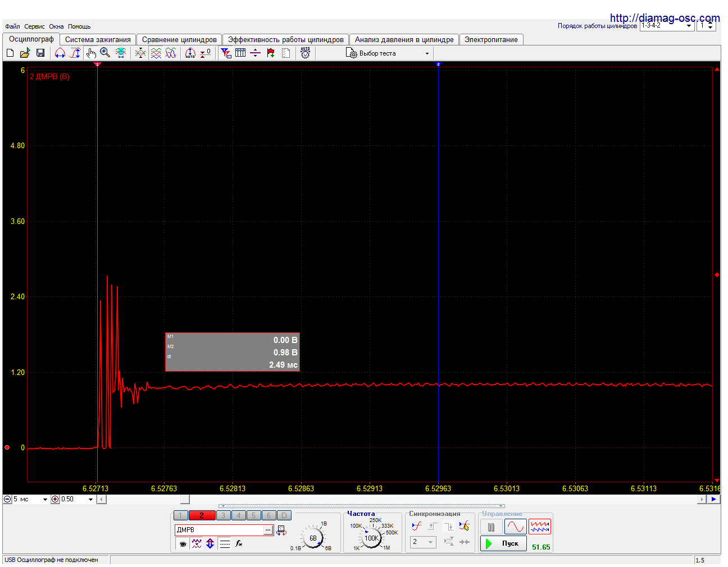Click the overlapping waveforms toolbar icon
728x567 pixels.
click(x=171, y=53)
